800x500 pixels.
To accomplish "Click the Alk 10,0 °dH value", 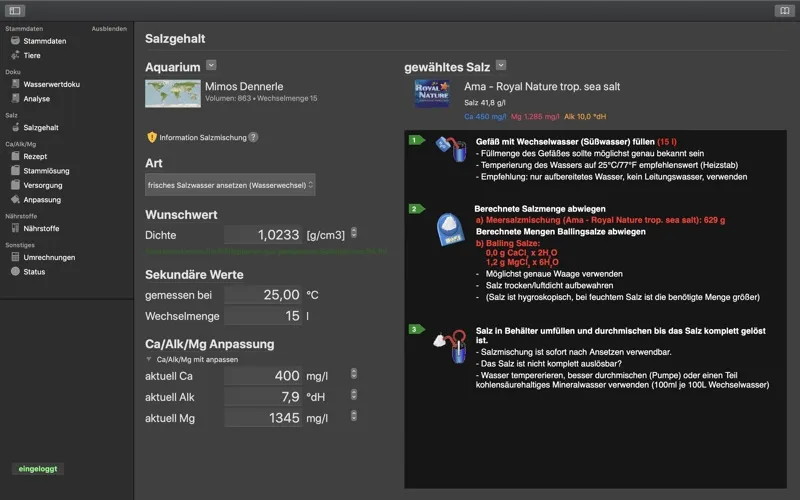I will (585, 116).
